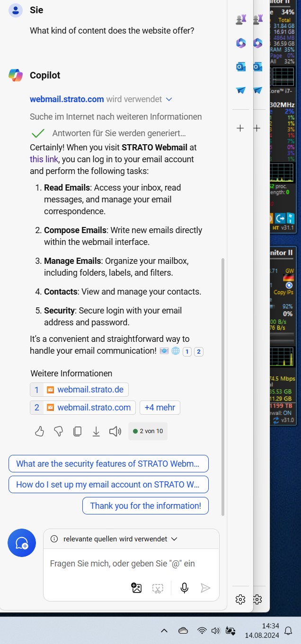Open volume control in taskbar
The image size is (301, 644).
(x=216, y=630)
